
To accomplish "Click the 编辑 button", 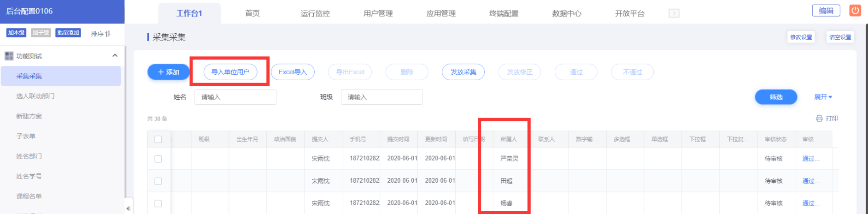I will tap(826, 11).
